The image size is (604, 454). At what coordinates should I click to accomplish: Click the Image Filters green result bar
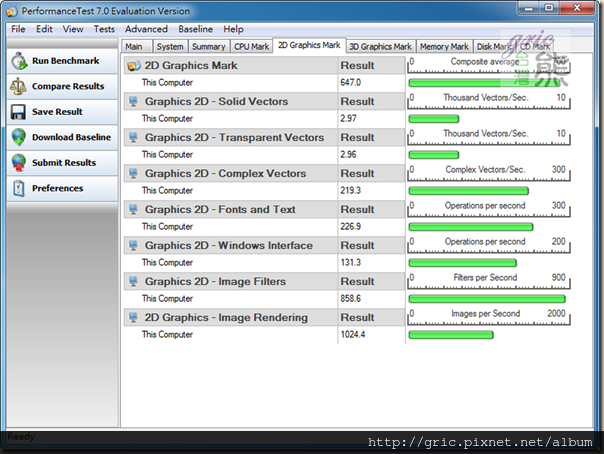click(x=487, y=299)
